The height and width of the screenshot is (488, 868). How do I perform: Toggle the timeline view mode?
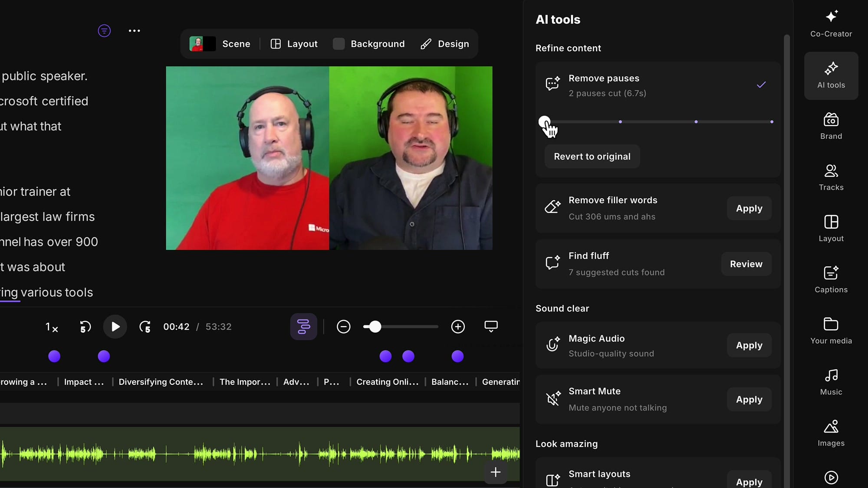[303, 327]
